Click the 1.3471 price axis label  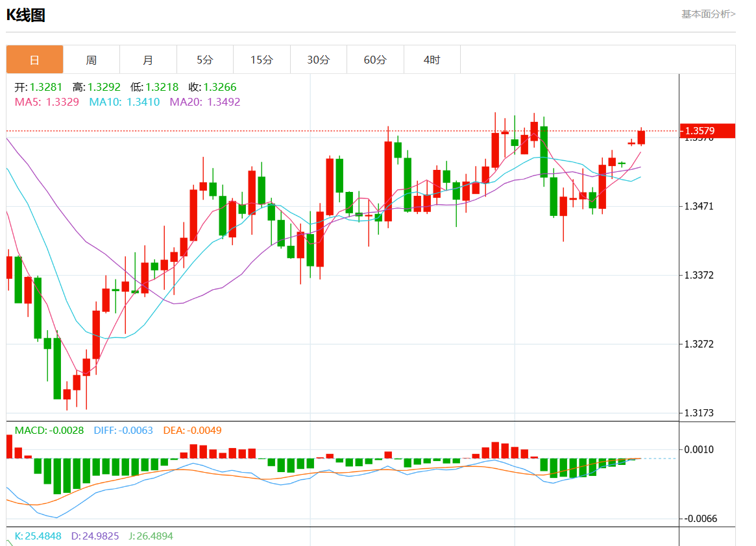pos(700,206)
